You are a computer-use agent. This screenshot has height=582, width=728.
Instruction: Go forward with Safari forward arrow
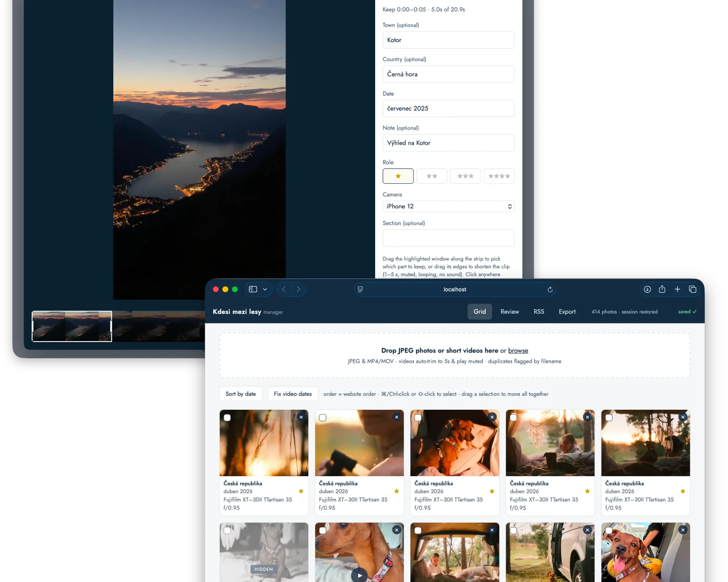click(x=299, y=289)
